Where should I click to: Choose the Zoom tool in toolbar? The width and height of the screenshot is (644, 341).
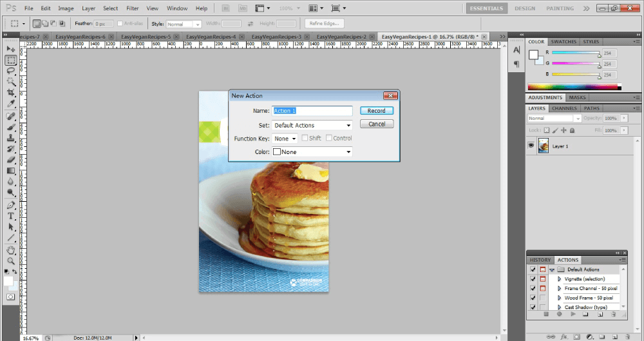pos(11,261)
